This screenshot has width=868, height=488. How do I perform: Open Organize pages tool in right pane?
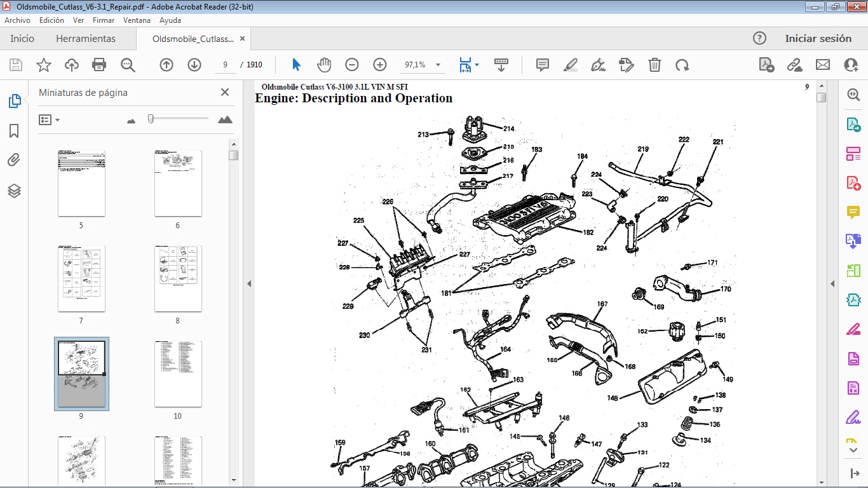point(853,153)
